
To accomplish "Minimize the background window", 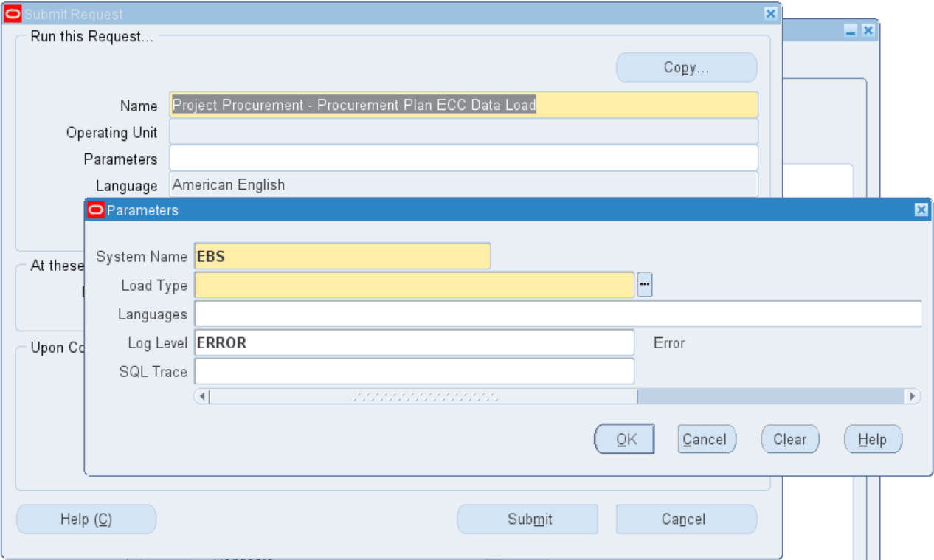I will (851, 31).
